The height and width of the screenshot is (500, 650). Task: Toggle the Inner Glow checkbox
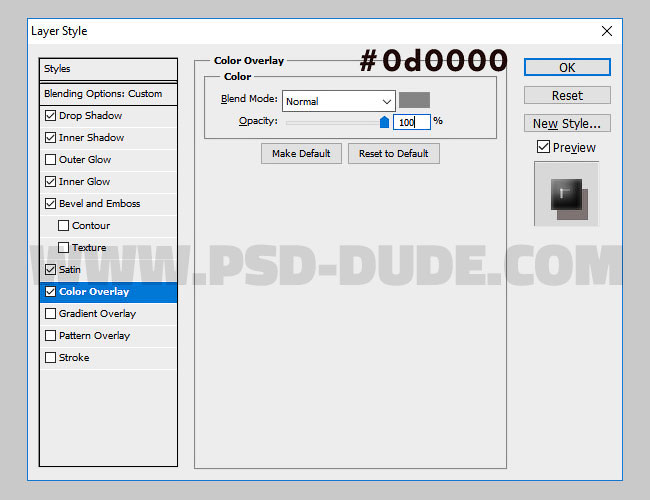50,181
